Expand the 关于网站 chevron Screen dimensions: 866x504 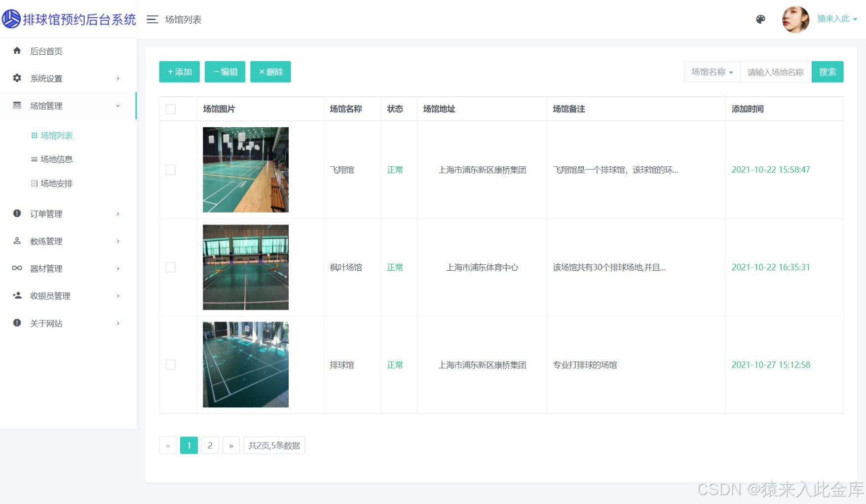point(118,323)
